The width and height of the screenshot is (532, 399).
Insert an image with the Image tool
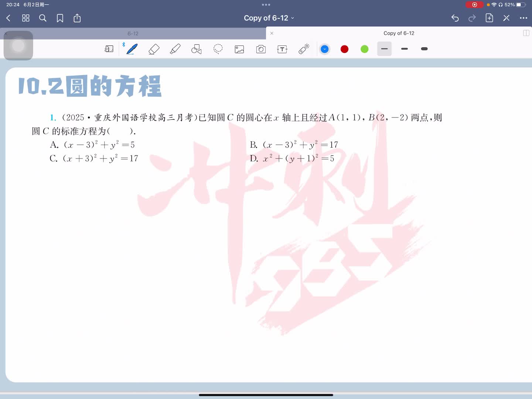pos(239,49)
